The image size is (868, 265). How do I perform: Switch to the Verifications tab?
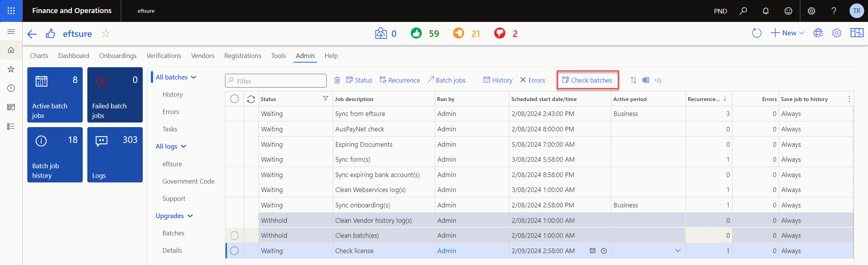[164, 56]
